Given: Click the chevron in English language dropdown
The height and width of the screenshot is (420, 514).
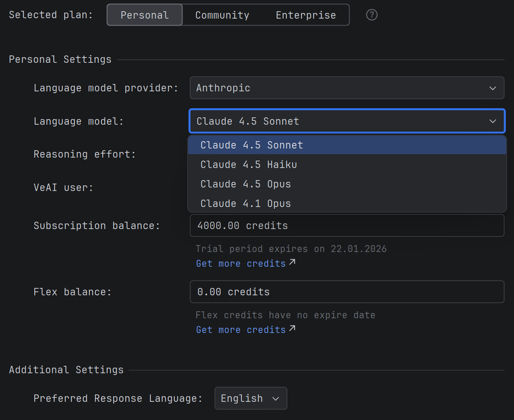Looking at the screenshot, I should click(276, 399).
